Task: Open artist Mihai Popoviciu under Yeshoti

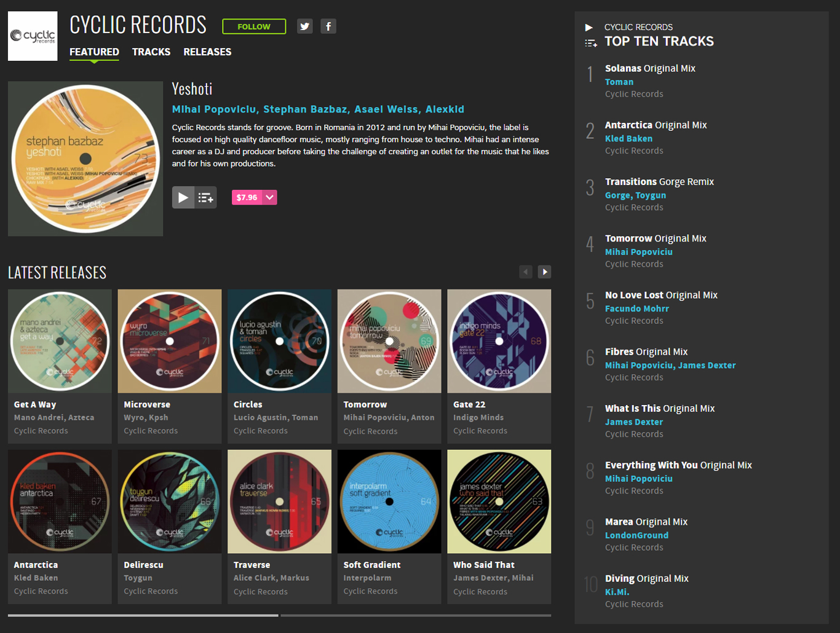Action: pyautogui.click(x=214, y=109)
